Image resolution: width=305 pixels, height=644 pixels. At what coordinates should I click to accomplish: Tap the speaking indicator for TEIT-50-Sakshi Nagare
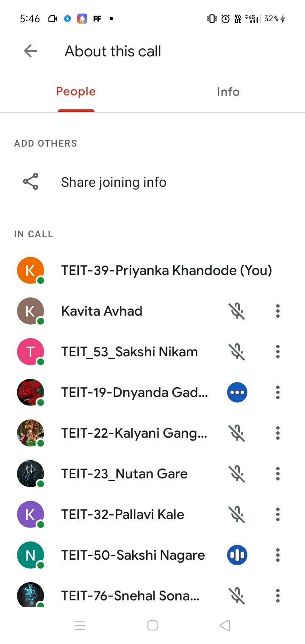click(x=237, y=555)
